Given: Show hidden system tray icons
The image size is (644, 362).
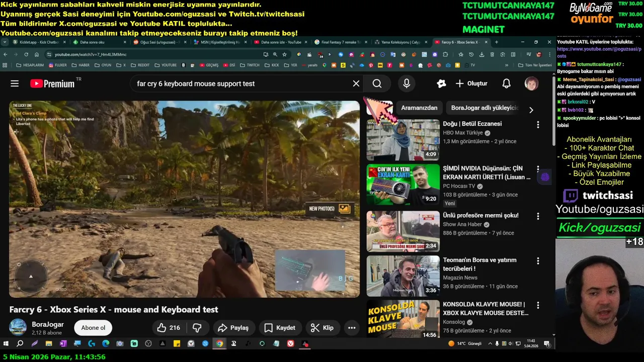Looking at the screenshot, I should click(490, 344).
